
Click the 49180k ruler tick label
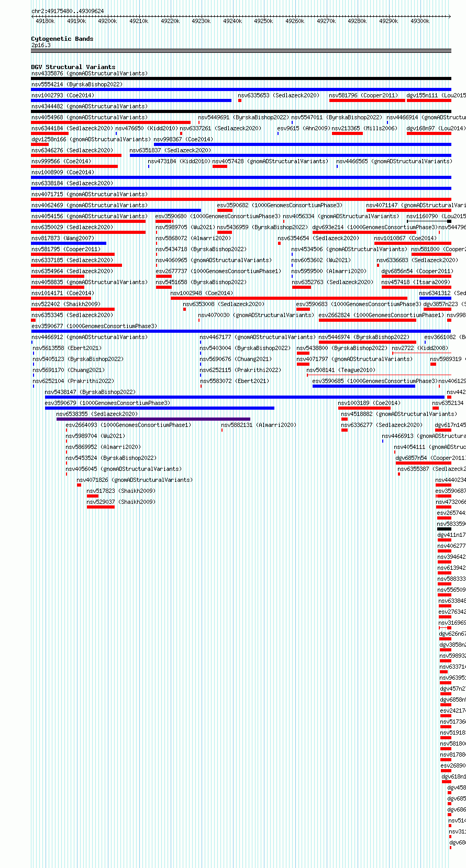[45, 21]
